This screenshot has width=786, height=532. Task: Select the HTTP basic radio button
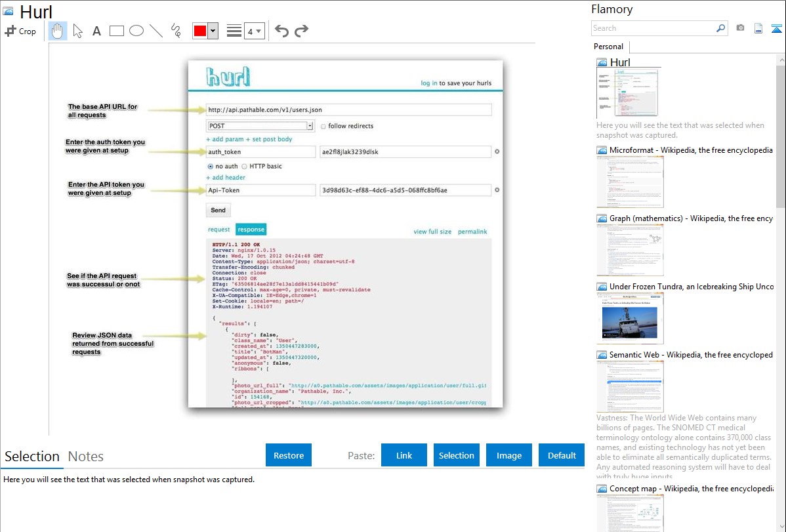click(x=244, y=167)
